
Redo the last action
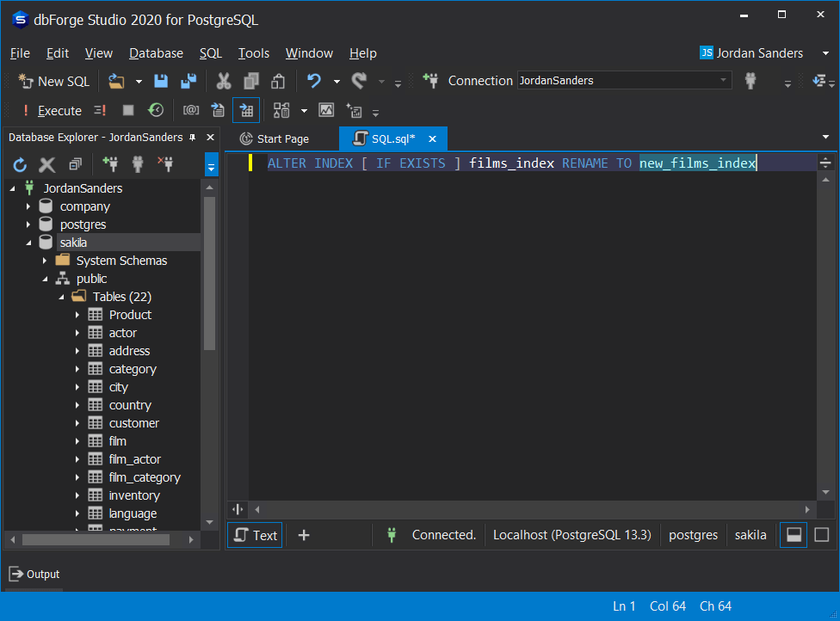pos(359,82)
